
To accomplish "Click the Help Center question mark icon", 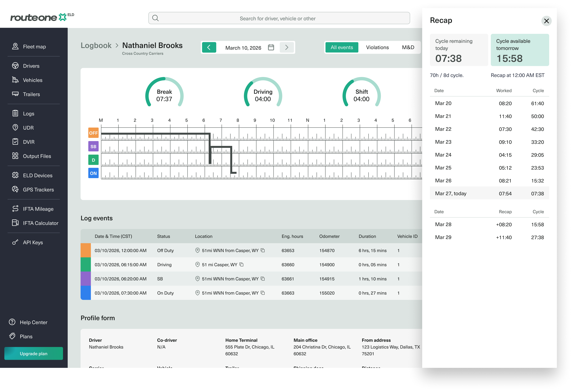I will coord(12,322).
